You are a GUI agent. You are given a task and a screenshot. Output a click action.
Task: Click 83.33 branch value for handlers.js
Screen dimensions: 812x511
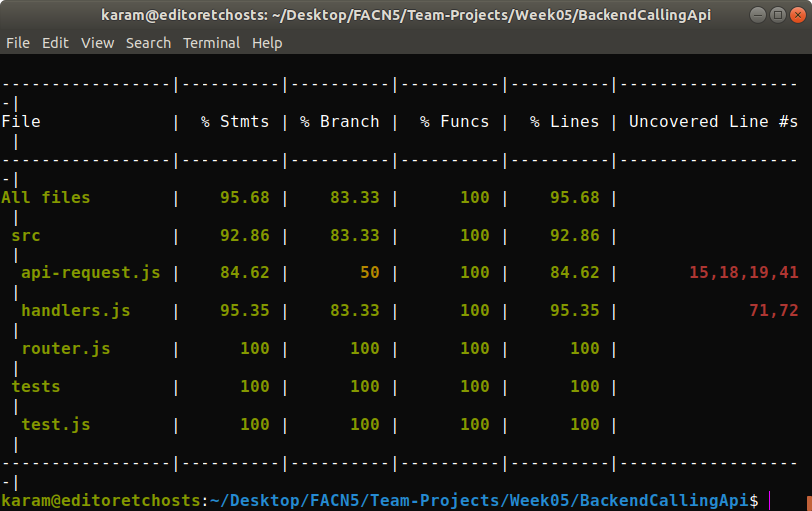click(x=355, y=311)
